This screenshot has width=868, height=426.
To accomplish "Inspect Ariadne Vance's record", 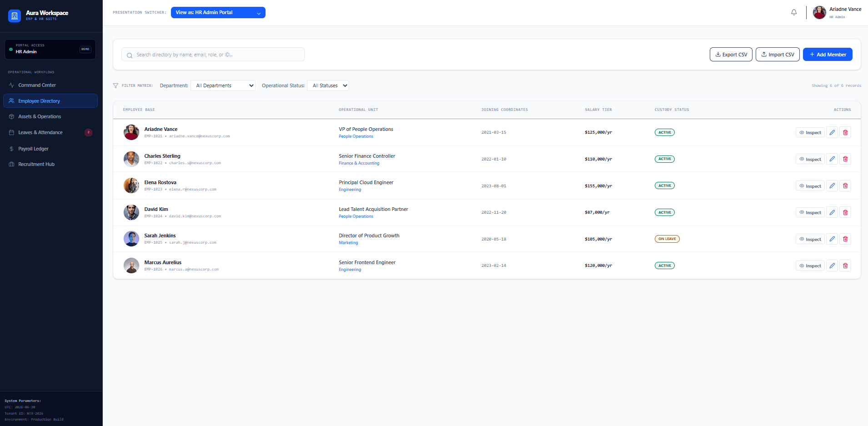I will [810, 133].
